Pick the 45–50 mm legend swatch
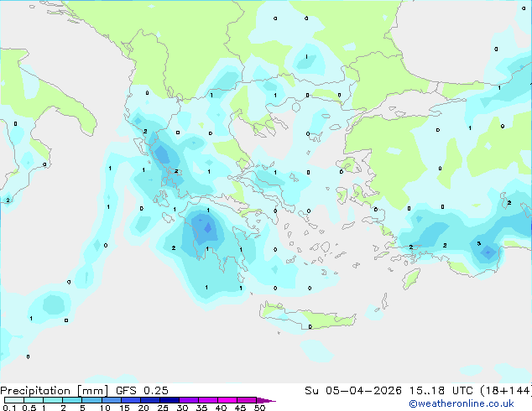 pyautogui.click(x=247, y=400)
